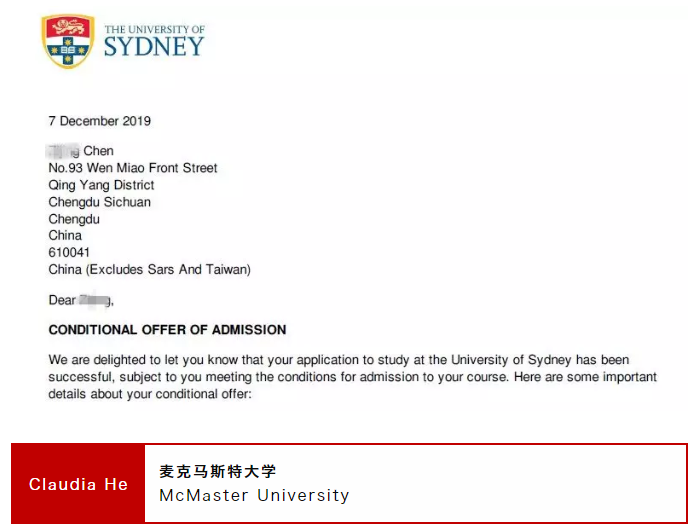700x532 pixels.
Task: Click the McMaster University text
Action: 254,495
